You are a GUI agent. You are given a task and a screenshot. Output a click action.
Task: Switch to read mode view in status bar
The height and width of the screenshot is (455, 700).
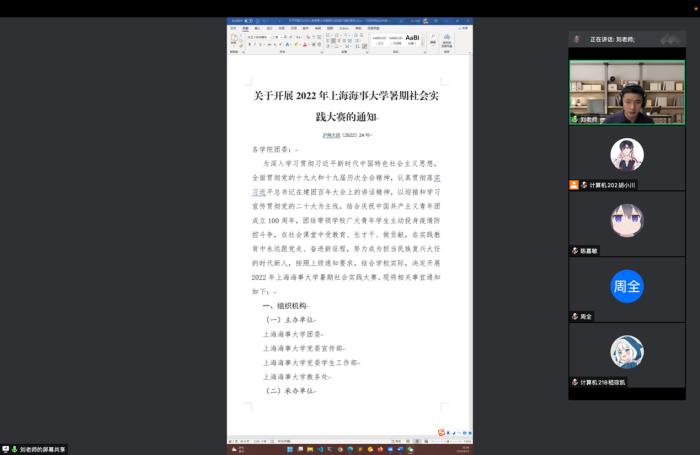(x=408, y=441)
